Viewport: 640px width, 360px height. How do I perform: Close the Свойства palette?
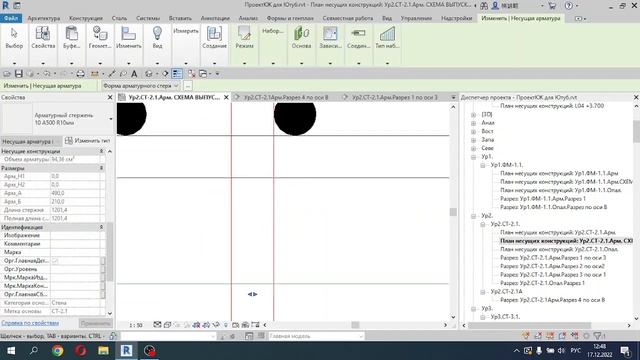pyautogui.click(x=109, y=98)
